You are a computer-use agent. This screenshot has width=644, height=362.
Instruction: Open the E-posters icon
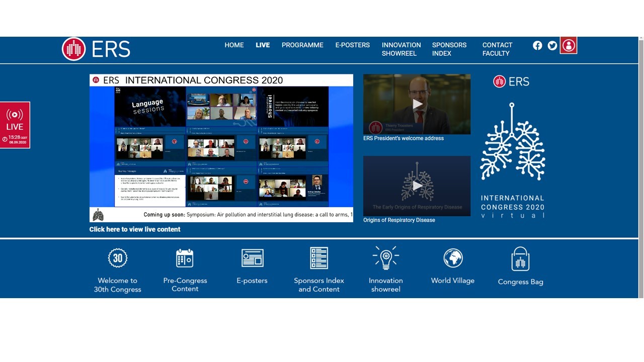tap(252, 258)
